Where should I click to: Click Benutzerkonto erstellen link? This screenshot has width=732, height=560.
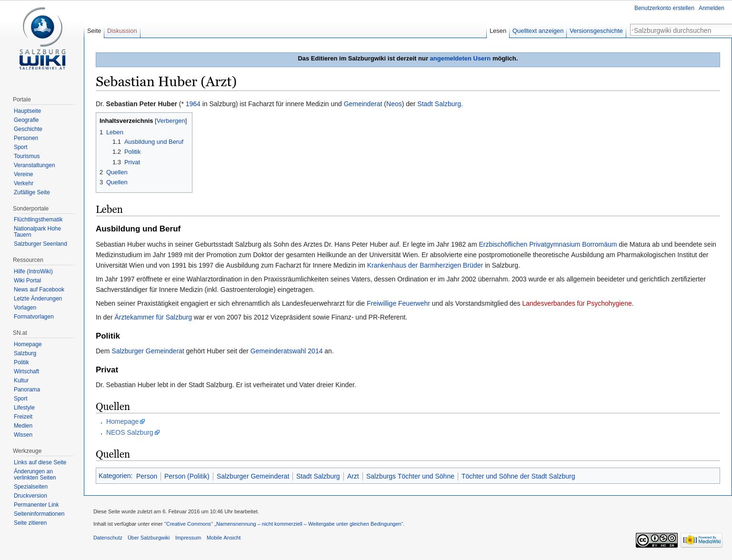pos(664,8)
